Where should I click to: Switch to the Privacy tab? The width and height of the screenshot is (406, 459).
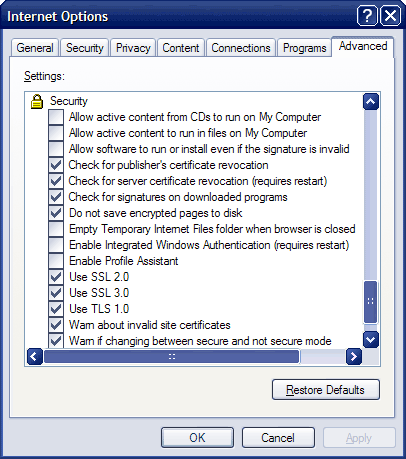click(133, 48)
